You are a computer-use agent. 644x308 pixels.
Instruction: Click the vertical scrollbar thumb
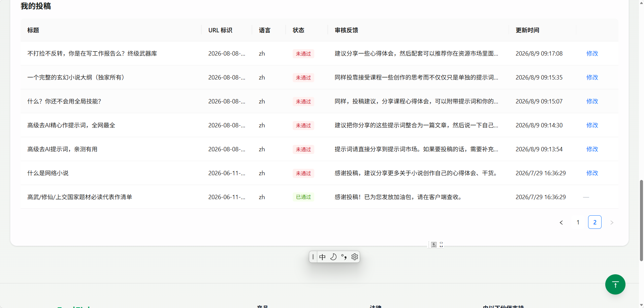click(x=641, y=221)
